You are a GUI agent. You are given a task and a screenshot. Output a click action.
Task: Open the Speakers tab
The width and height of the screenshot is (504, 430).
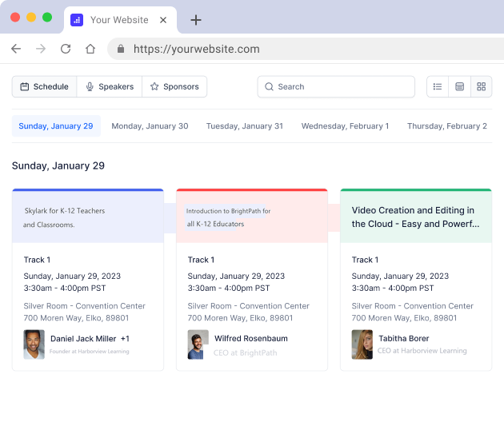pos(110,86)
